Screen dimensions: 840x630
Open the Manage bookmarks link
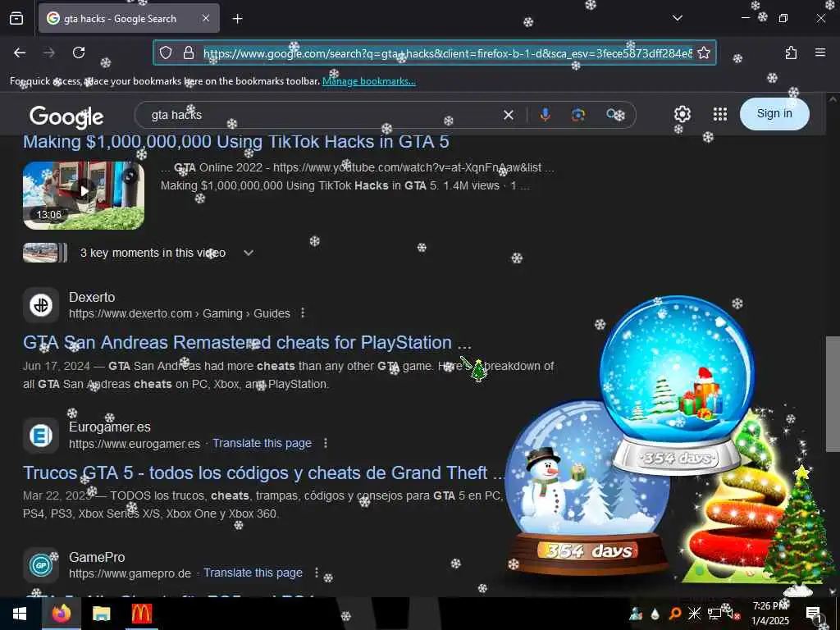(368, 81)
